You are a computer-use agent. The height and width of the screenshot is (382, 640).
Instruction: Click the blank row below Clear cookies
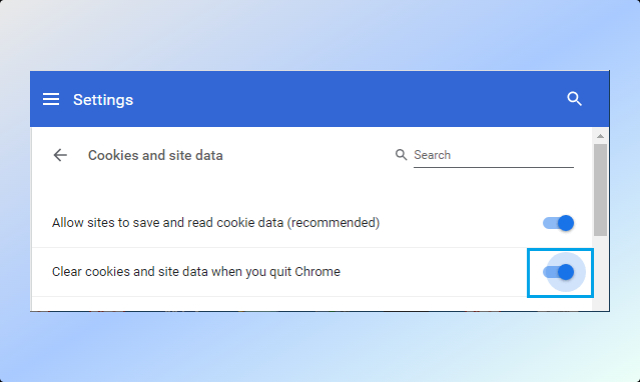pos(312,304)
